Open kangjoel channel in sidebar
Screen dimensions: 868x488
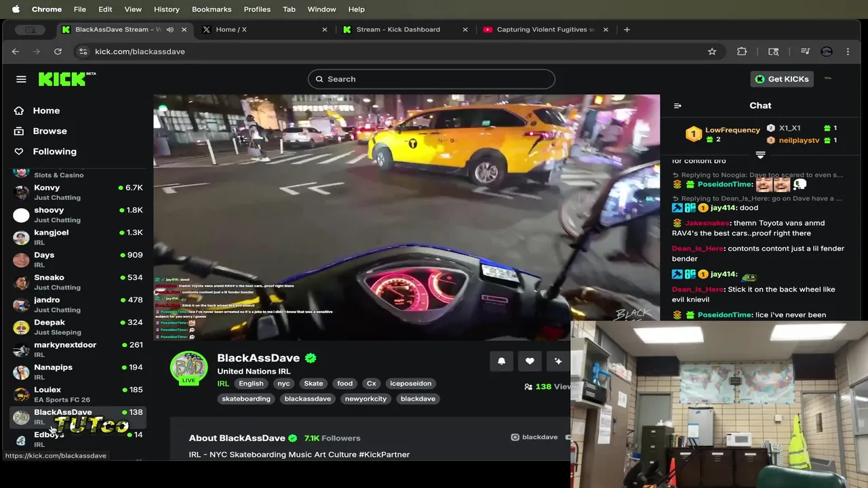[78, 237]
